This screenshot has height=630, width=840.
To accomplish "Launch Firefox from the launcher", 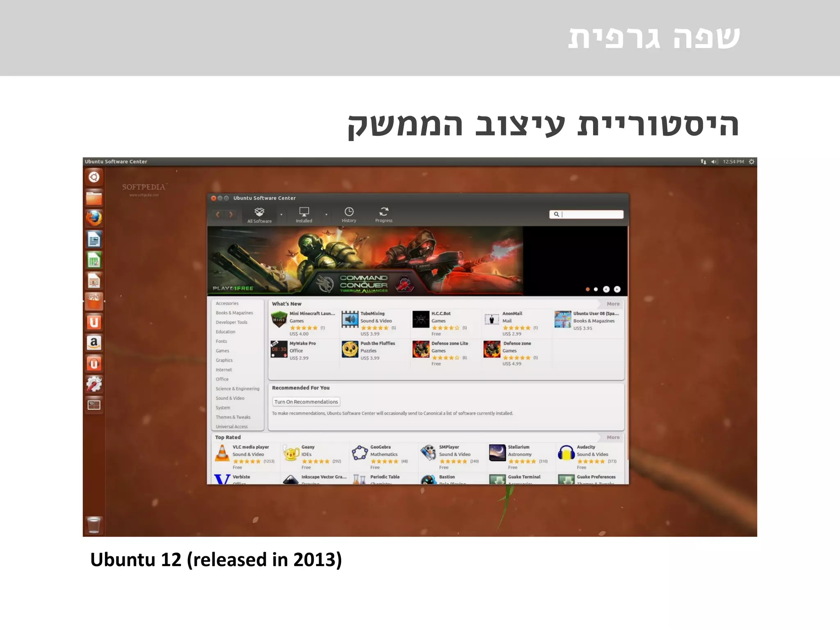I will point(94,218).
